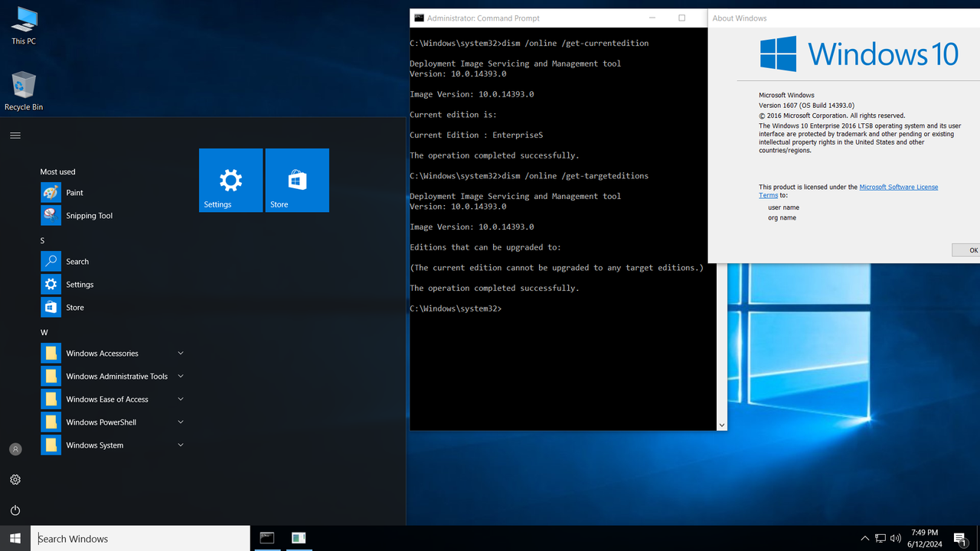Open the network tray icon
This screenshot has width=980, height=551.
click(880, 539)
